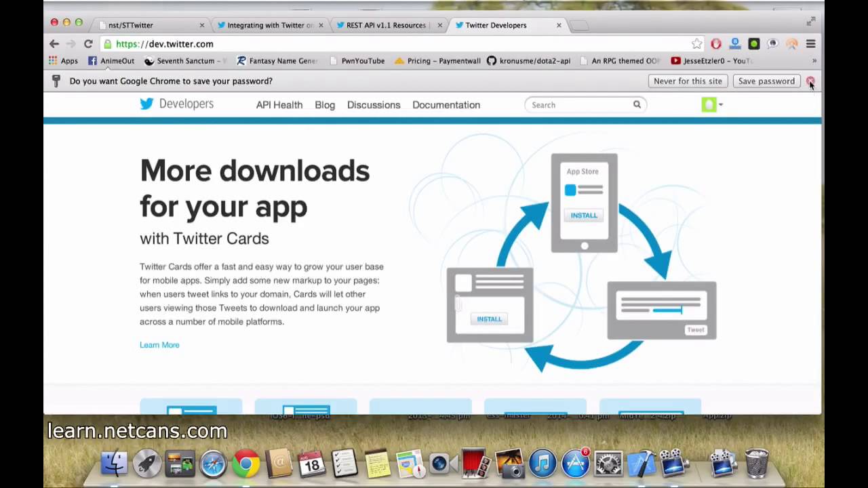Open Contacts address book in the dock

coord(279,464)
